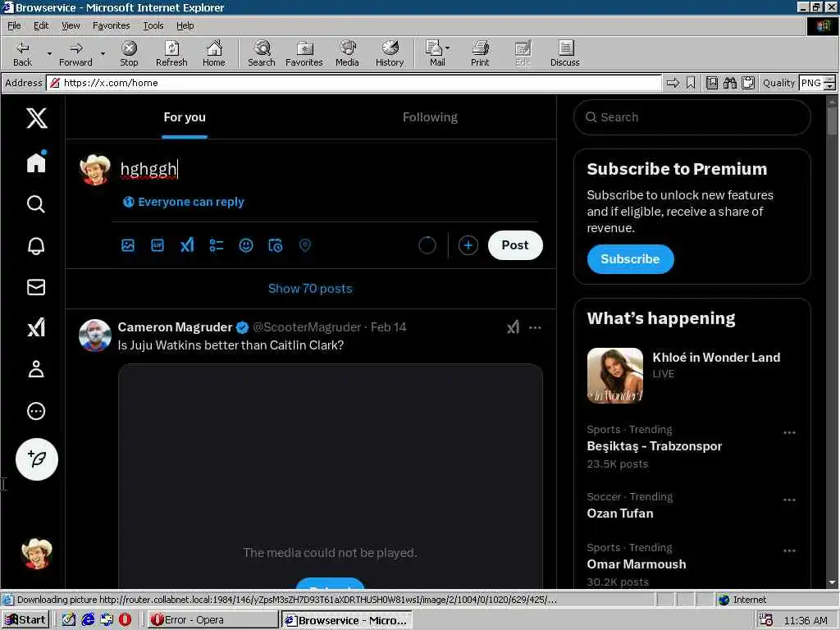Open the Windows Start menu

25,620
